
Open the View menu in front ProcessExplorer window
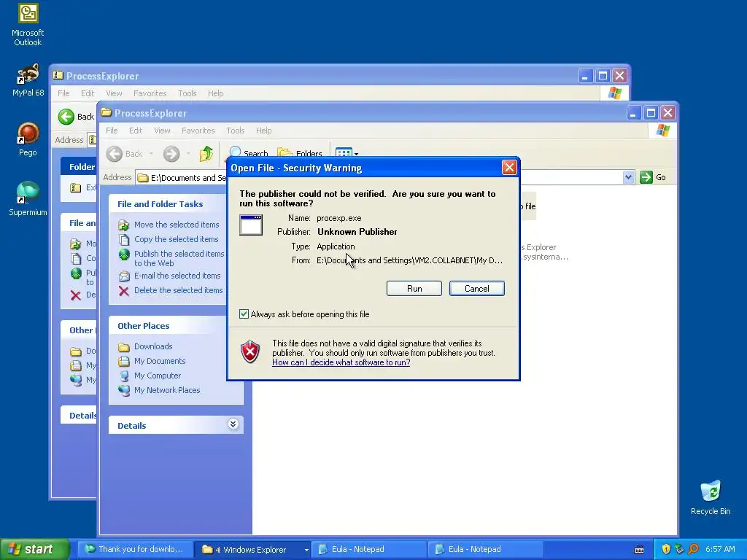(162, 131)
